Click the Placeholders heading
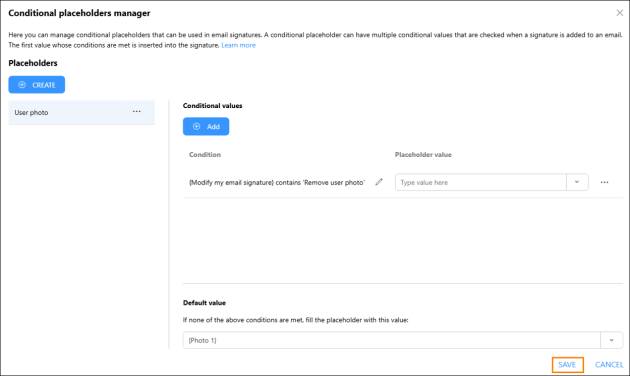The height and width of the screenshot is (376, 630). (33, 63)
